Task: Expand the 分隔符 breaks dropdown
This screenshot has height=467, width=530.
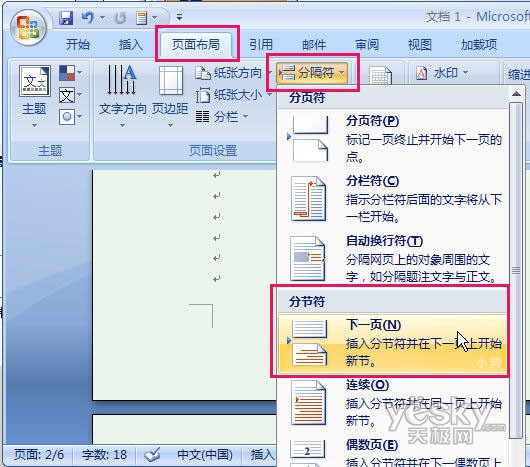Action: tap(312, 72)
